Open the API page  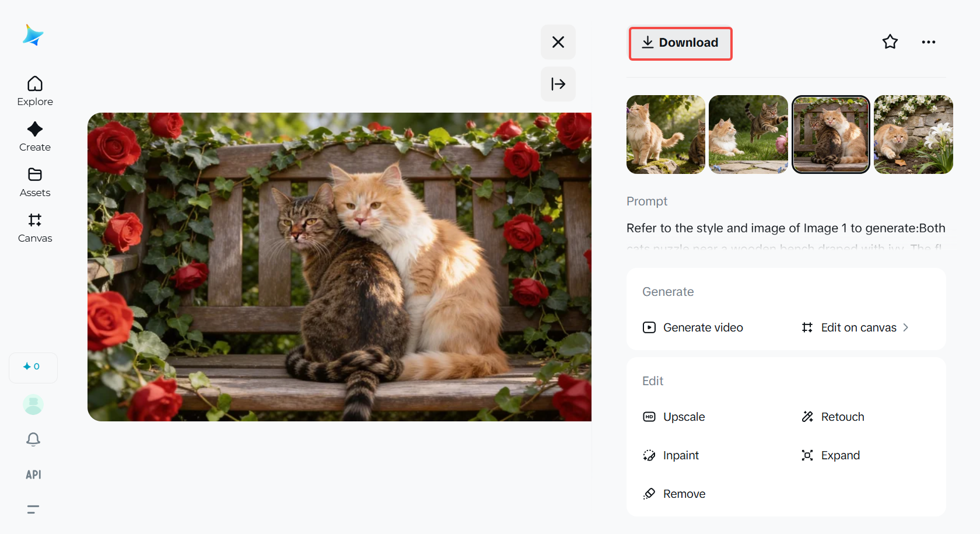pos(33,474)
